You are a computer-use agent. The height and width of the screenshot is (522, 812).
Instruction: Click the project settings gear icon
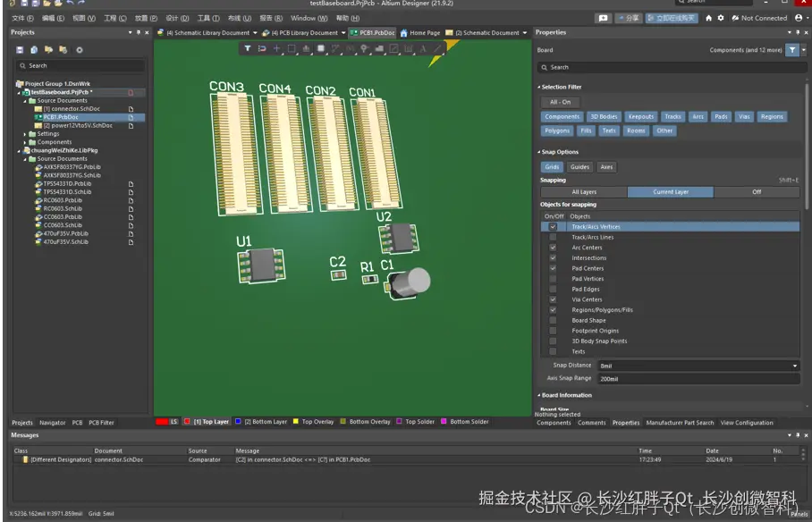click(x=79, y=50)
